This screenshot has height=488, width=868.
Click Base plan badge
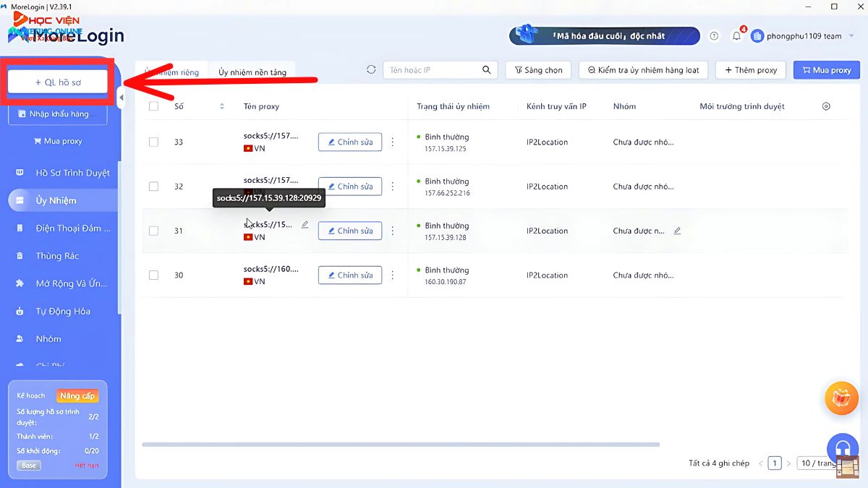[29, 466]
